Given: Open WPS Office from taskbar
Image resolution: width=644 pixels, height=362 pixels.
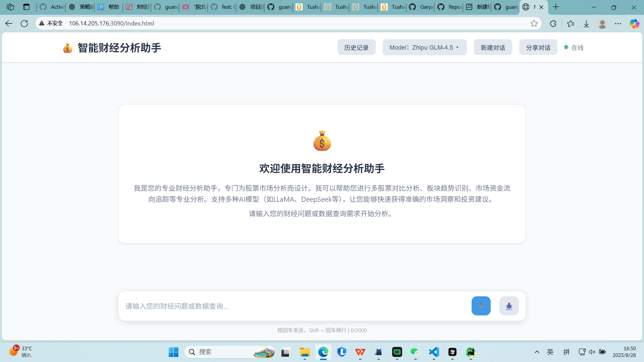Looking at the screenshot, I should [360, 352].
